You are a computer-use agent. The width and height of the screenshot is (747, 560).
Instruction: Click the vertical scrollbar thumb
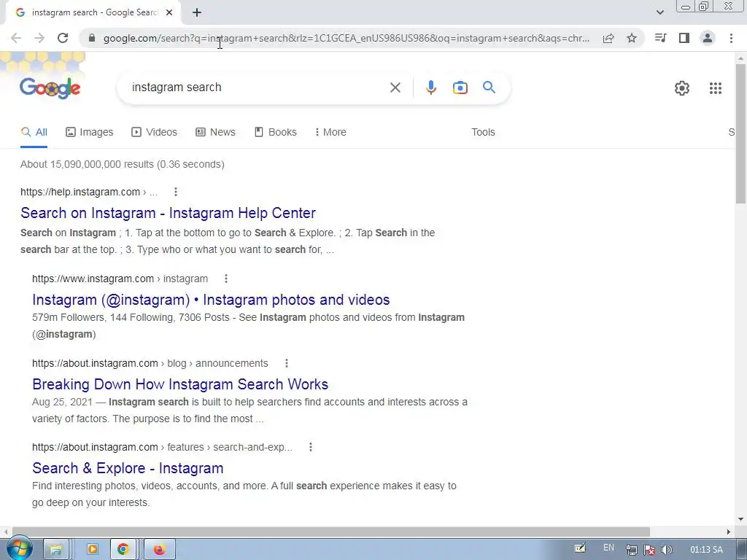[740, 133]
